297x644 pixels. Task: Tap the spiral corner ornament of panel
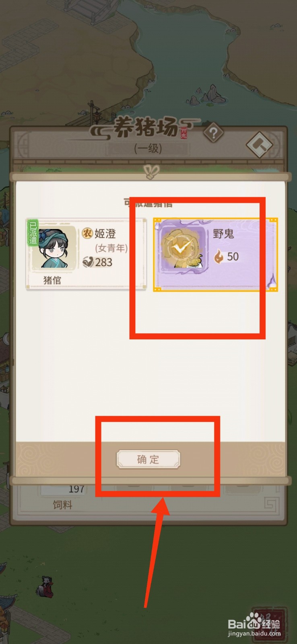click(271, 504)
